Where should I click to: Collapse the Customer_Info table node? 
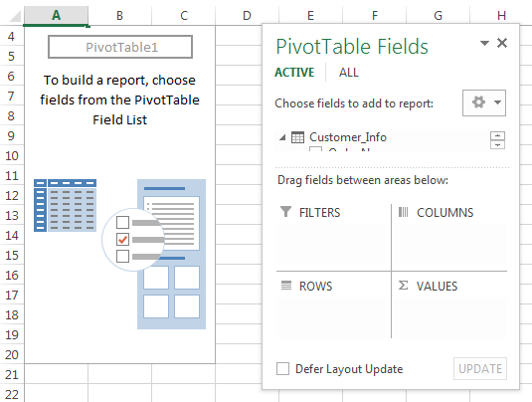coord(282,137)
